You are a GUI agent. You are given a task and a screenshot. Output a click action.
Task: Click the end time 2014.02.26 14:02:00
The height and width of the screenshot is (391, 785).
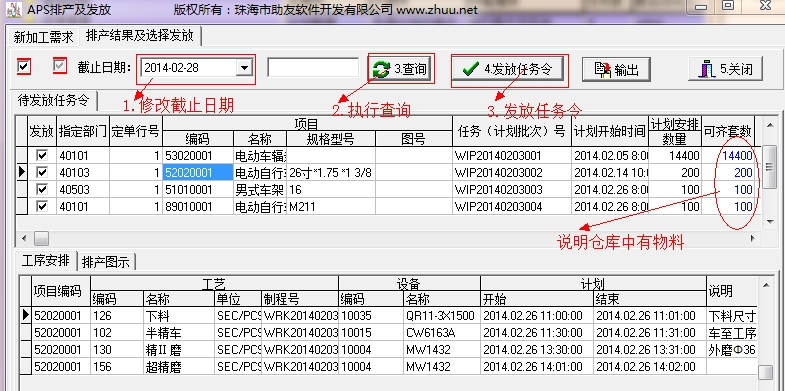649,366
